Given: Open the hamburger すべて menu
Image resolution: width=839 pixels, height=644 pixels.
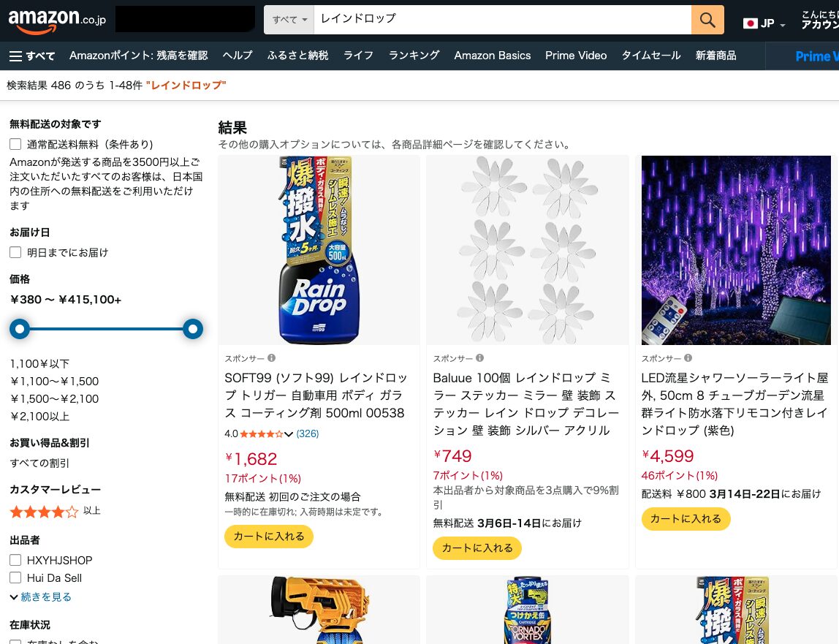Looking at the screenshot, I should [31, 56].
